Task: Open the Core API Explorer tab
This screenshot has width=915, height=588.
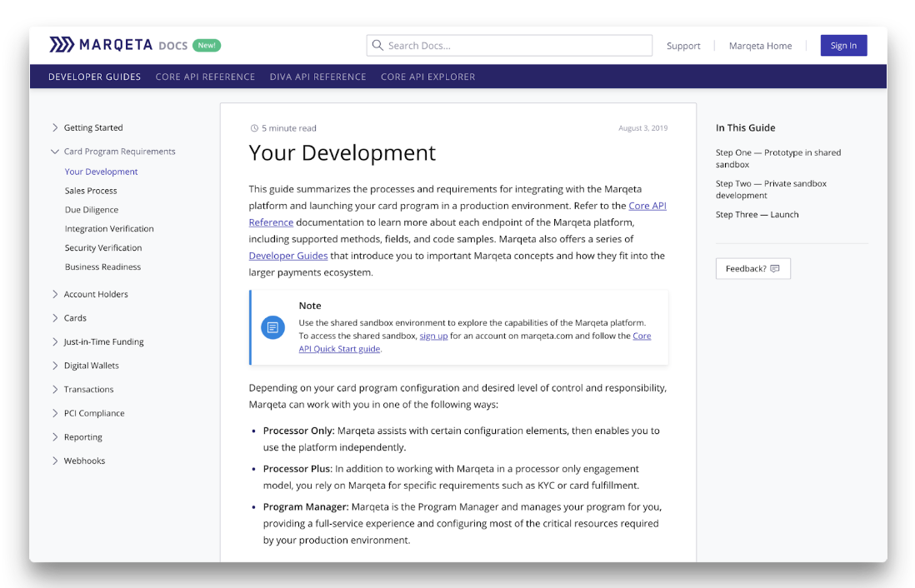Action: coord(428,77)
